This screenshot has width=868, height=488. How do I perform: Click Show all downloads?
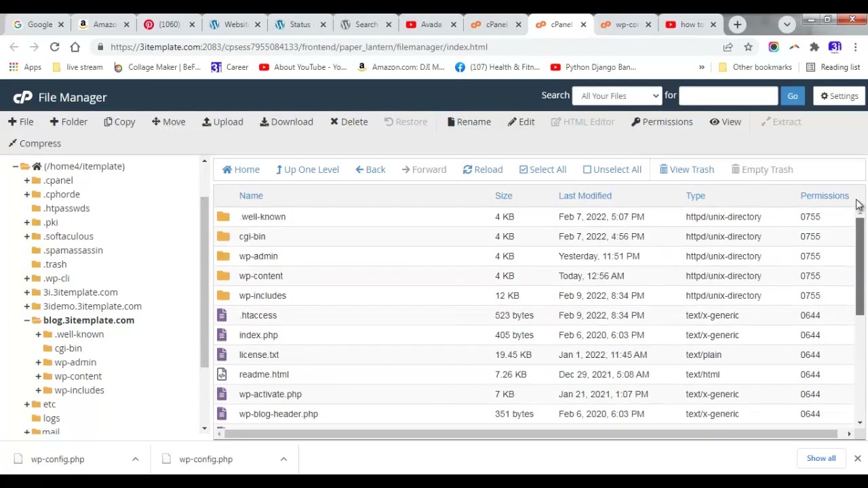(x=821, y=458)
